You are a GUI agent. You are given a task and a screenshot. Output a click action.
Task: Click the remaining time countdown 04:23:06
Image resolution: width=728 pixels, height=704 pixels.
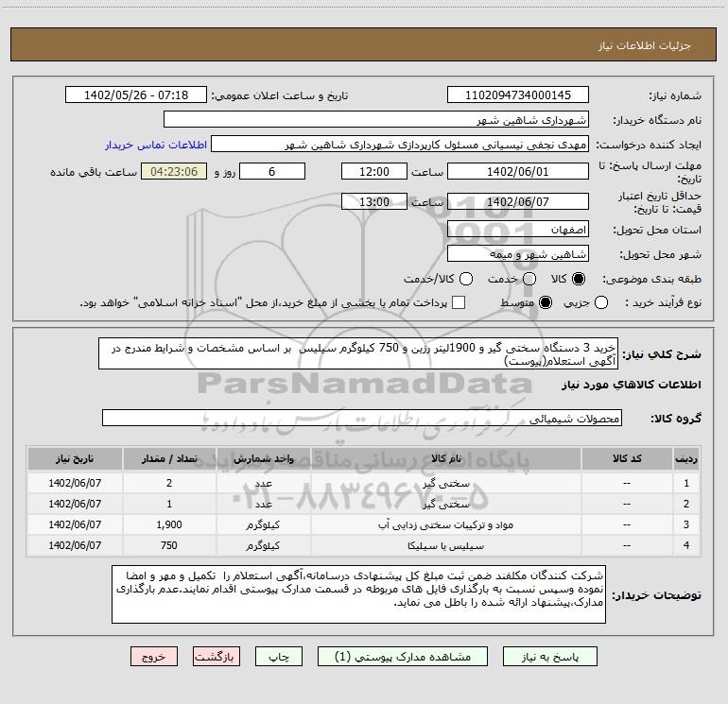coord(174,171)
